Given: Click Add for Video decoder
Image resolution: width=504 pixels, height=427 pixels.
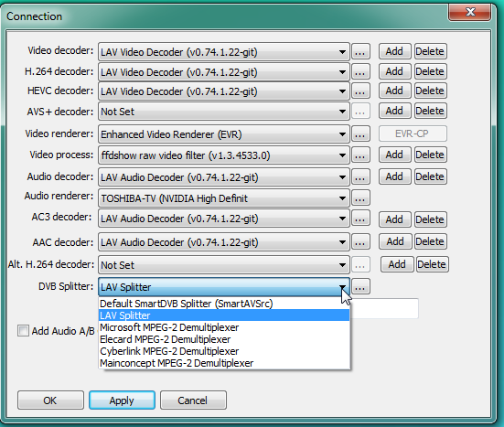Looking at the screenshot, I should (395, 51).
